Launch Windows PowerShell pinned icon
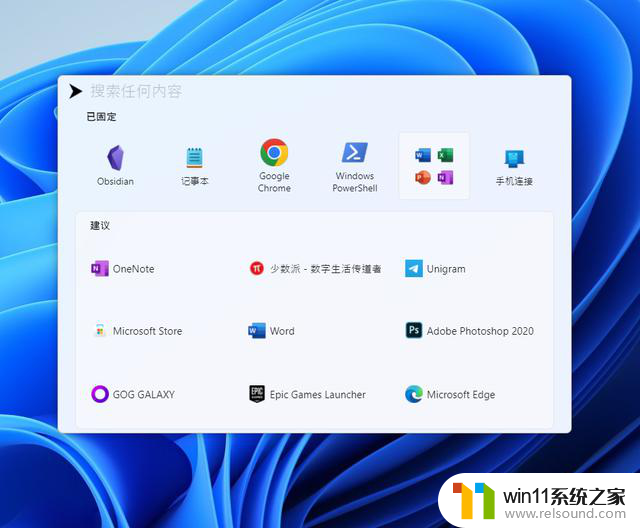The height and width of the screenshot is (528, 640). pos(354,153)
